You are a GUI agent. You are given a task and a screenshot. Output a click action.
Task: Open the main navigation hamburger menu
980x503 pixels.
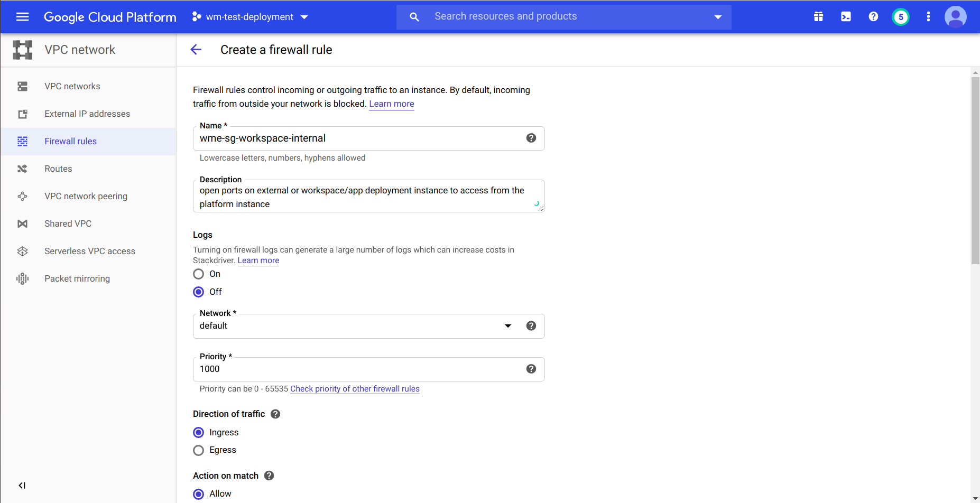22,17
